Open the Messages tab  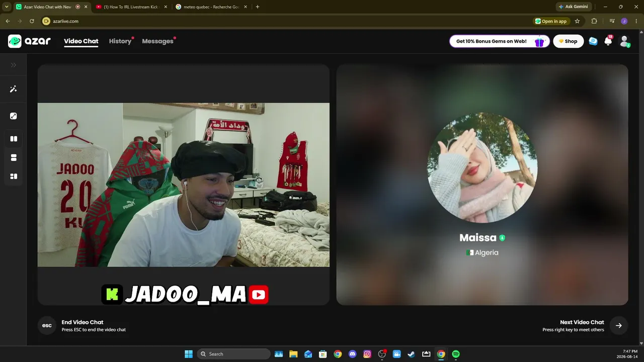pos(157,41)
